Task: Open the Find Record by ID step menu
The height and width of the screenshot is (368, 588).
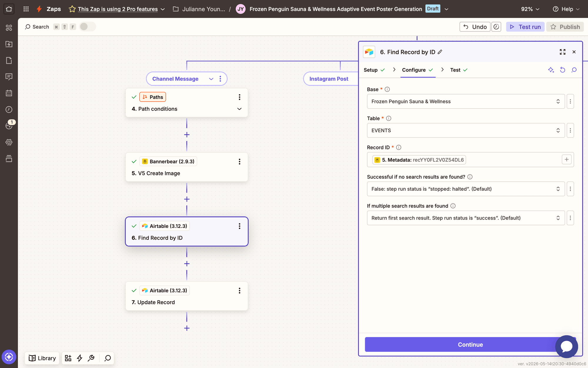Action: tap(240, 226)
